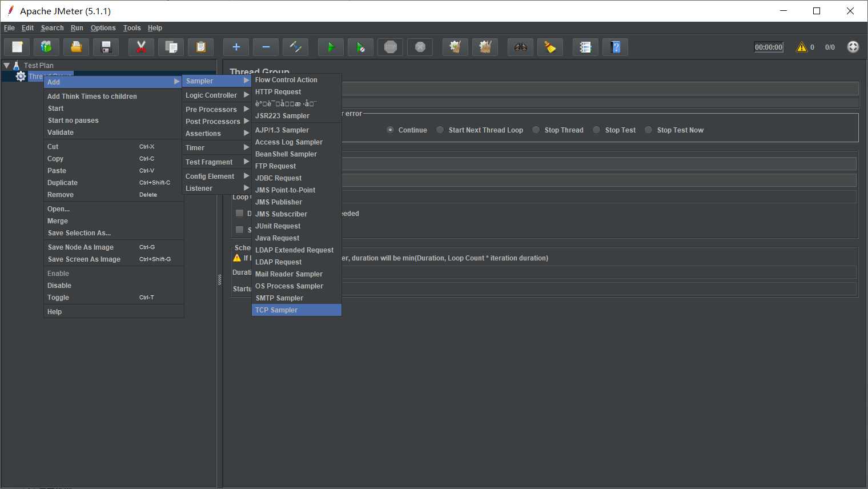
Task: Select the Continue radio button
Action: pyautogui.click(x=390, y=130)
